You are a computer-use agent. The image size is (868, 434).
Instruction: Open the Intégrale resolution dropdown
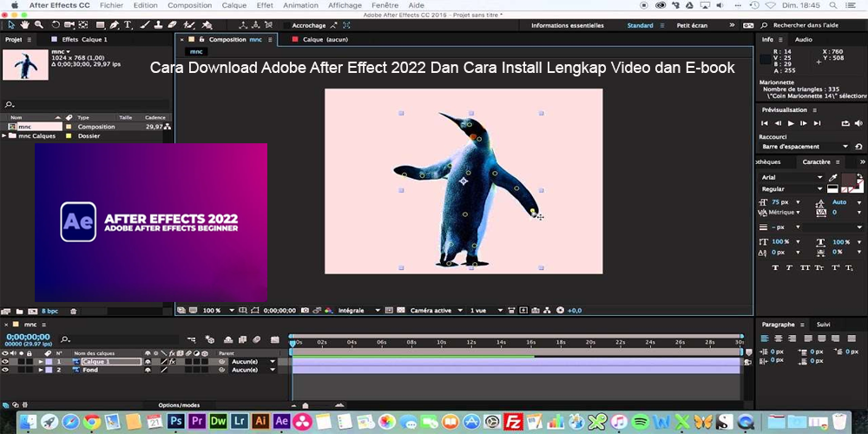(359, 311)
